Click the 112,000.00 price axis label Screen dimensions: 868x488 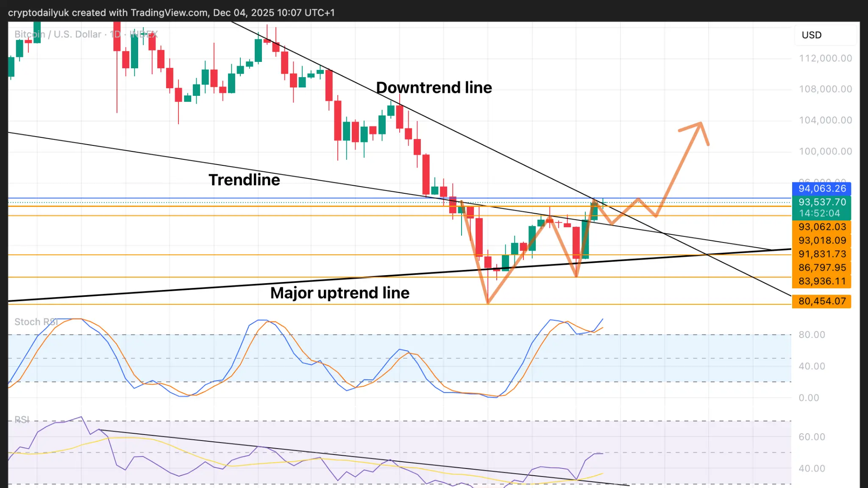(x=825, y=59)
